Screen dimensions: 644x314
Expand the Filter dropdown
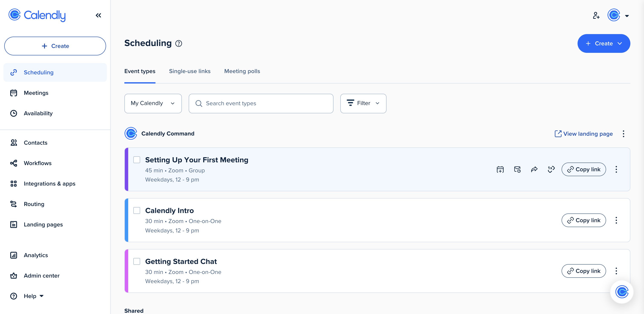click(363, 104)
